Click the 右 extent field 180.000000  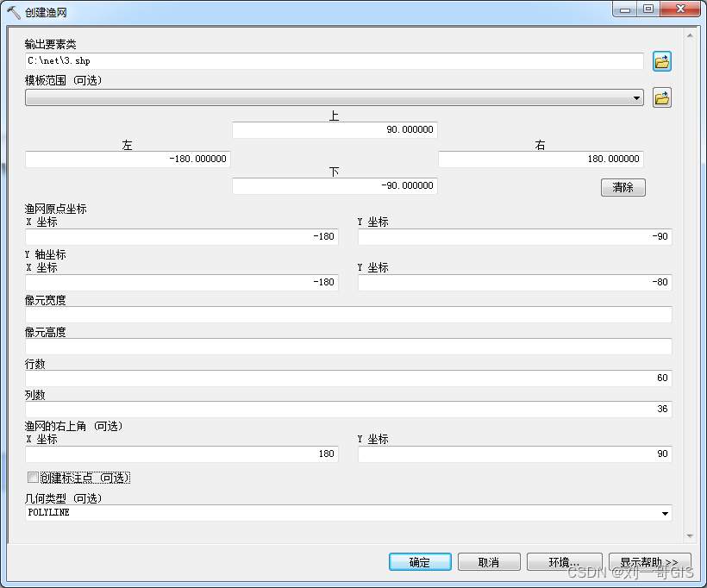(x=541, y=160)
